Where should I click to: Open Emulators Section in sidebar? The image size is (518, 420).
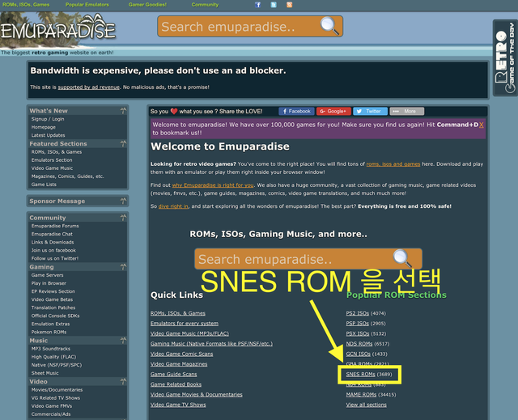click(x=52, y=159)
